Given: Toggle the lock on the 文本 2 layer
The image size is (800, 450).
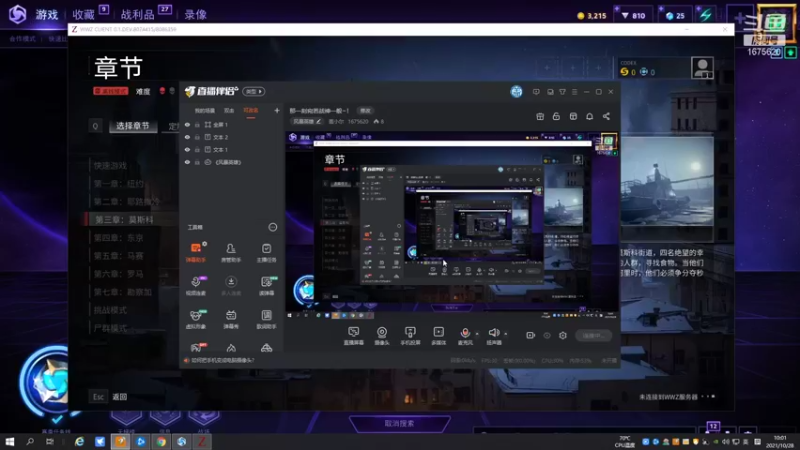Looking at the screenshot, I should (x=197, y=137).
